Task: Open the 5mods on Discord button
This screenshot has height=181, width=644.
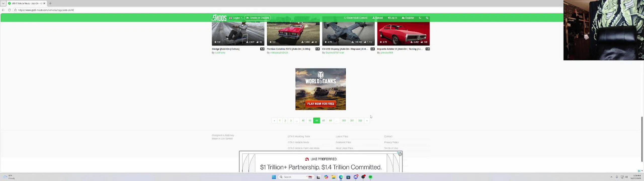Action: tap(258, 18)
